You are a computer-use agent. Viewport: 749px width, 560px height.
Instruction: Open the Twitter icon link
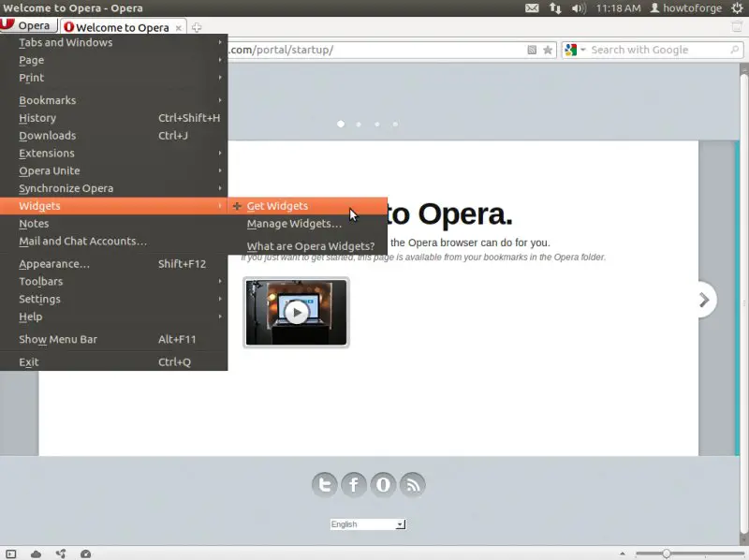pyautogui.click(x=325, y=485)
